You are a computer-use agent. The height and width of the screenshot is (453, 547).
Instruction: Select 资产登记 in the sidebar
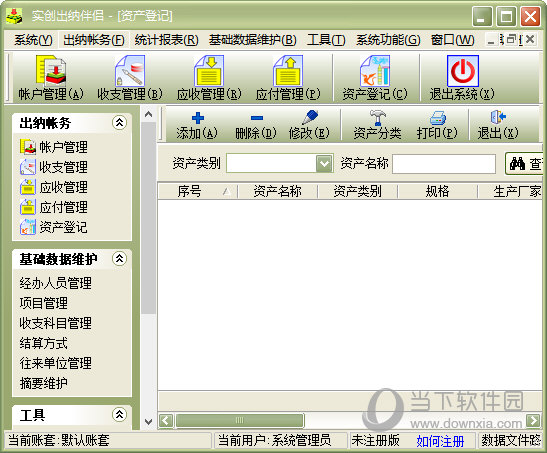click(54, 227)
